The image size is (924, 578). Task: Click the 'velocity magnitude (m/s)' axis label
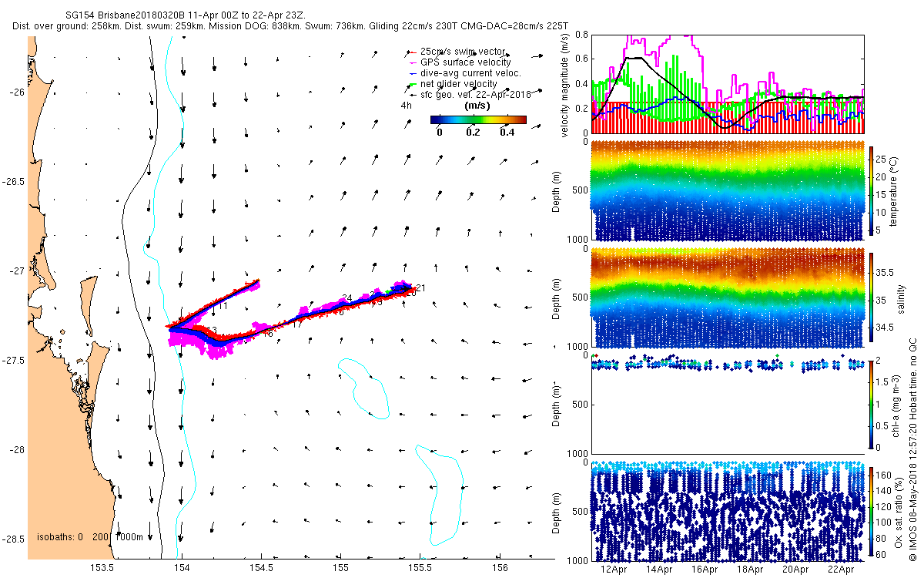pyautogui.click(x=565, y=86)
